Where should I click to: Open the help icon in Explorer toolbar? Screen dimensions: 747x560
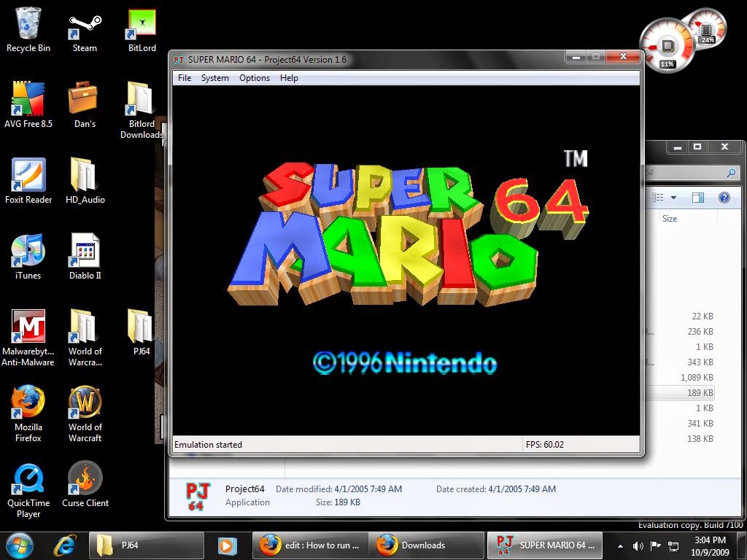(x=724, y=197)
